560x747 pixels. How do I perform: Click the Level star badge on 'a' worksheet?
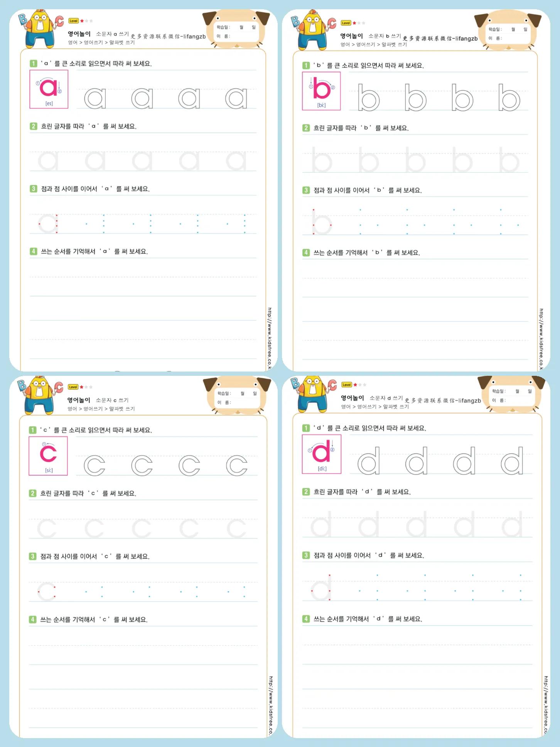81,21
